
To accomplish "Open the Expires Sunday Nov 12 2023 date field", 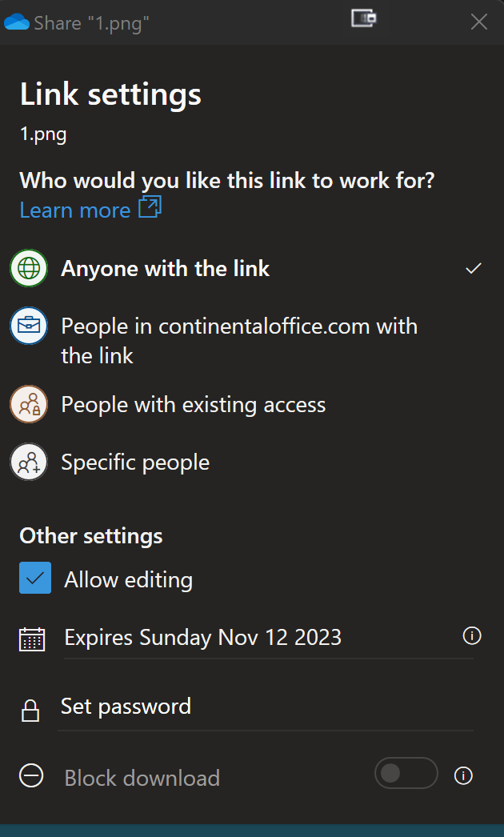I will (203, 638).
